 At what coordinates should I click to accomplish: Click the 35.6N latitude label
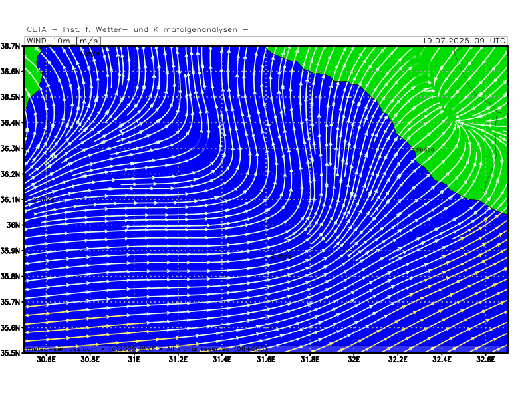[x=11, y=327]
